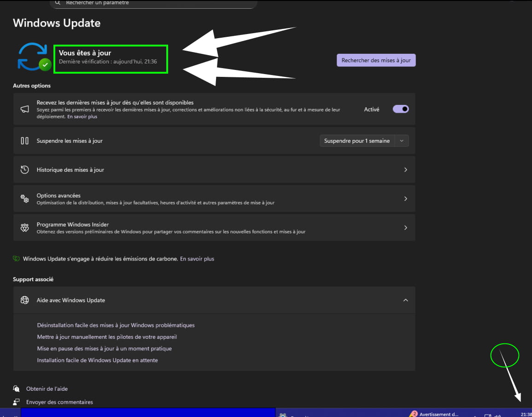Click the taskbar clock showing 21:38
Viewport: 532px width, 417px height.
click(x=526, y=414)
